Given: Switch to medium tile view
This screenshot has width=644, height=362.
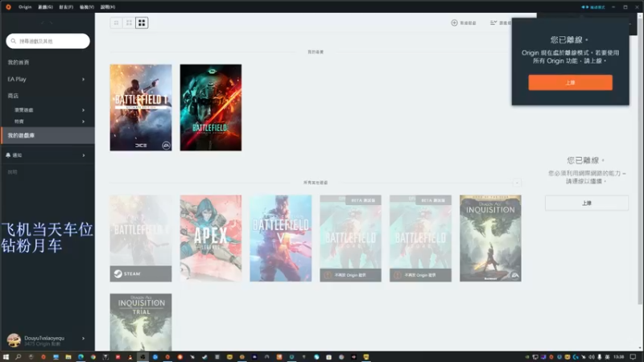Looking at the screenshot, I should (x=129, y=23).
